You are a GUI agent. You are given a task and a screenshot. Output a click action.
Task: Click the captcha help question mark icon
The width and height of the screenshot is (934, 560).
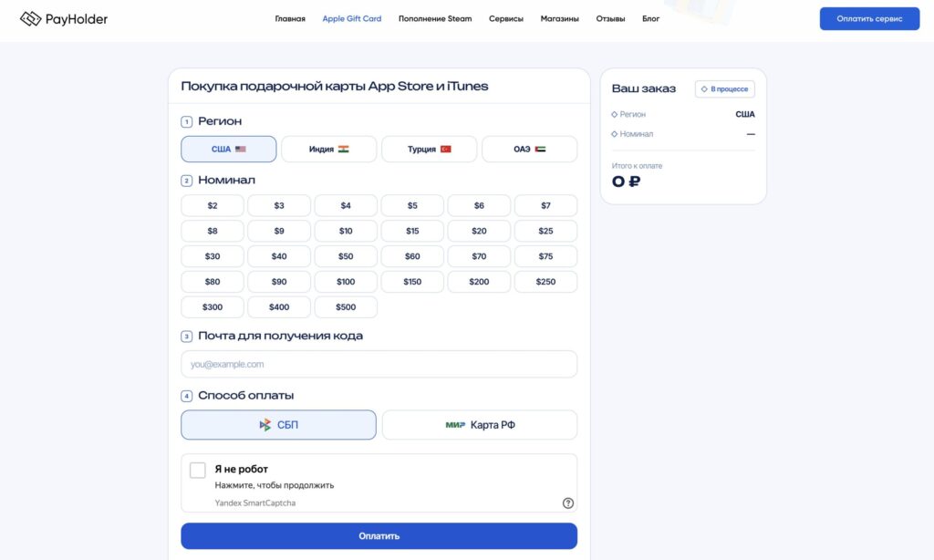click(x=567, y=503)
